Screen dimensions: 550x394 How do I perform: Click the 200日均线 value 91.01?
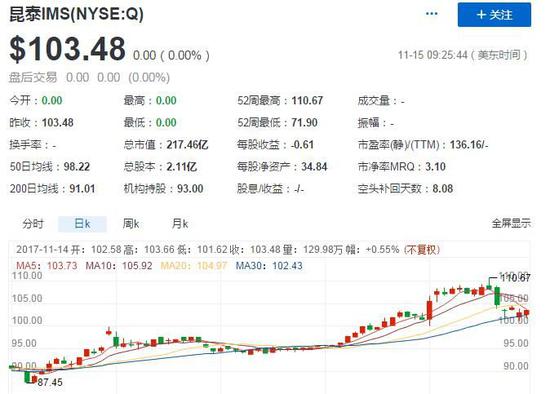(82, 189)
